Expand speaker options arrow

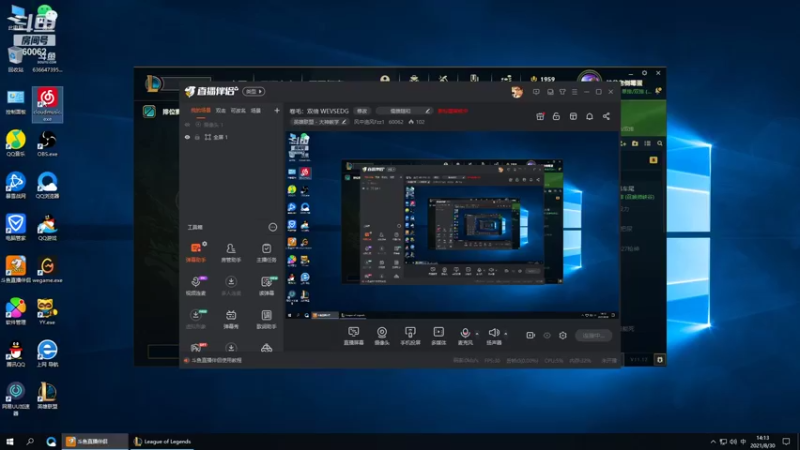point(506,334)
